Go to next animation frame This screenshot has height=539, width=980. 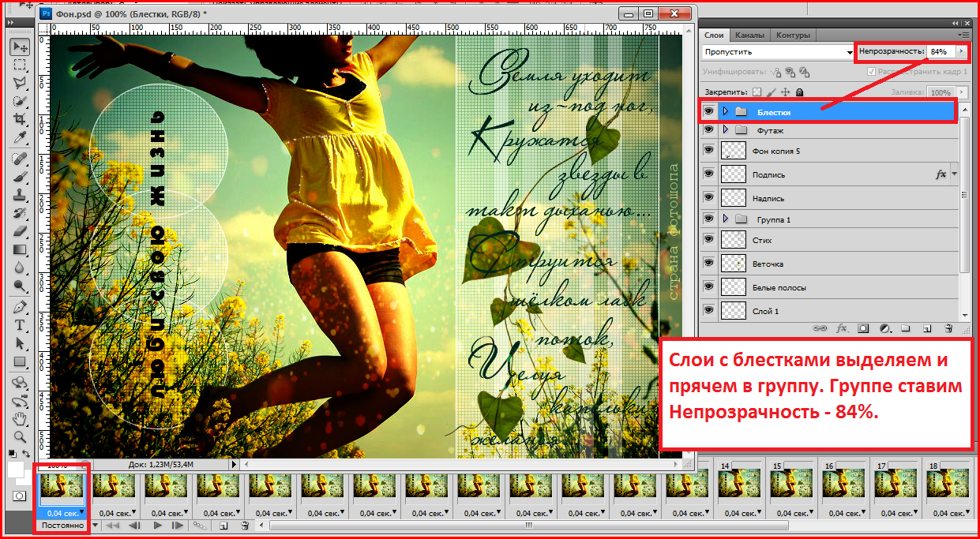pos(178,525)
